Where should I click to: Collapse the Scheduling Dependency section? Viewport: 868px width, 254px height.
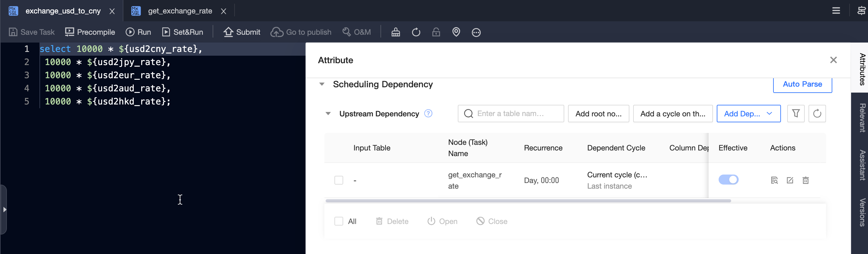322,84
